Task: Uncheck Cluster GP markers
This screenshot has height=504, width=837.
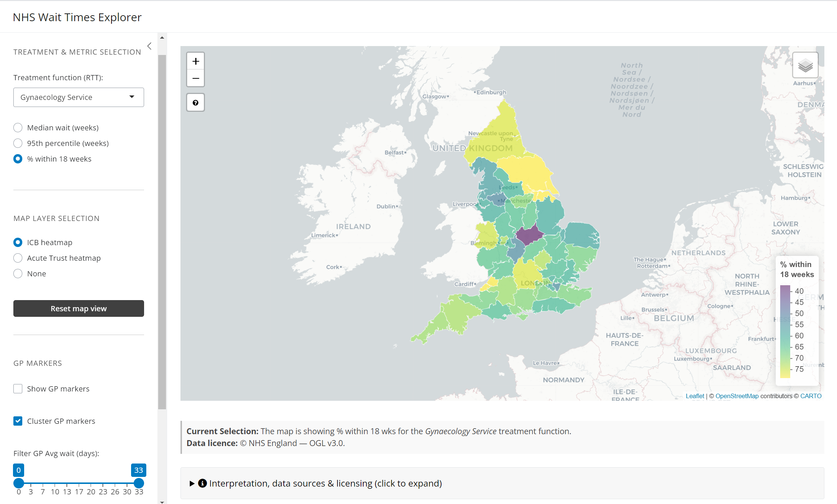Action: (18, 421)
